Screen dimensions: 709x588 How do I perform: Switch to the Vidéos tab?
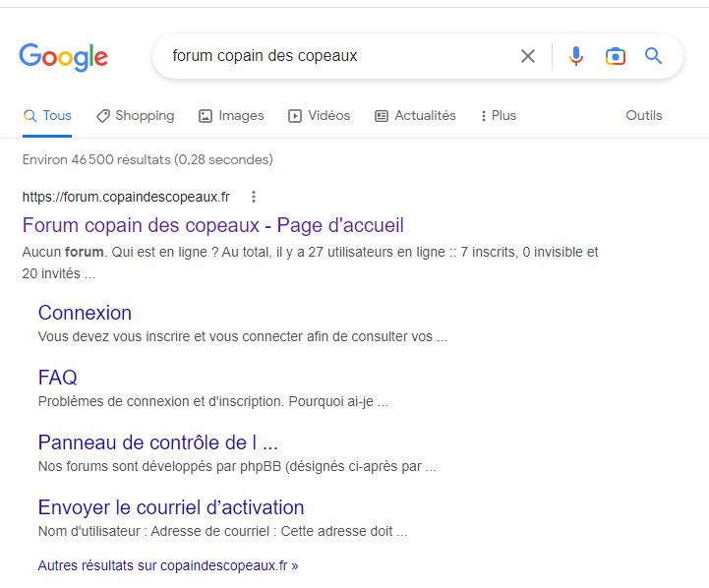tap(319, 116)
